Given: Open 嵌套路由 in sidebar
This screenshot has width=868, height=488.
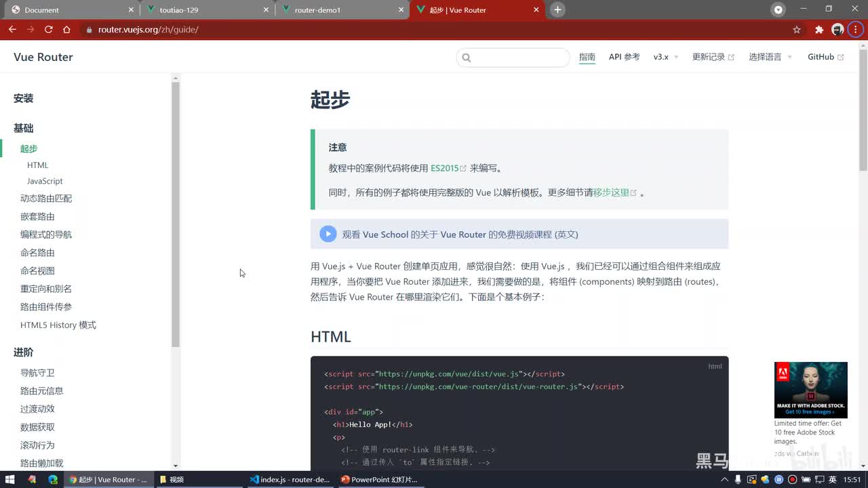Looking at the screenshot, I should click(37, 217).
